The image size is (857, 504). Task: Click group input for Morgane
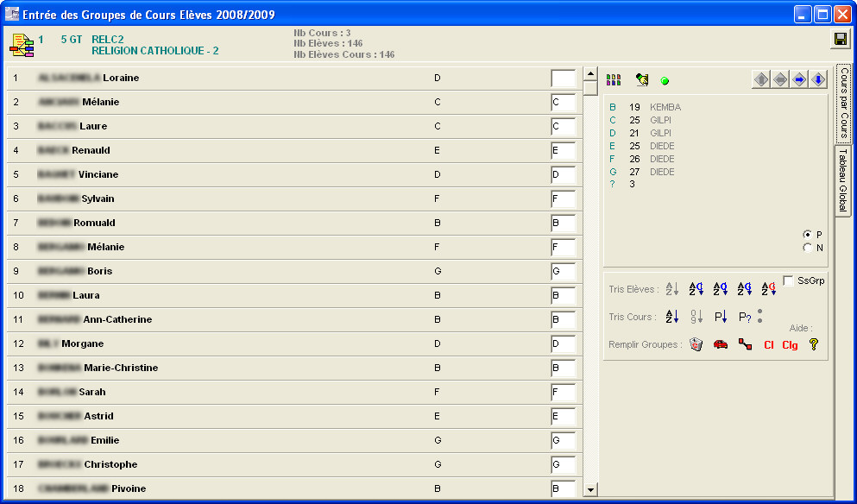click(x=563, y=343)
